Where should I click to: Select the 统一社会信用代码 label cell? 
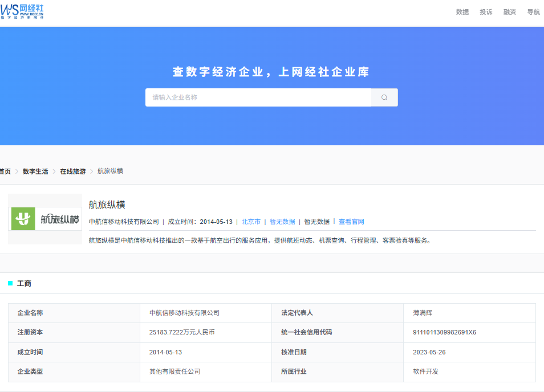pos(338,332)
